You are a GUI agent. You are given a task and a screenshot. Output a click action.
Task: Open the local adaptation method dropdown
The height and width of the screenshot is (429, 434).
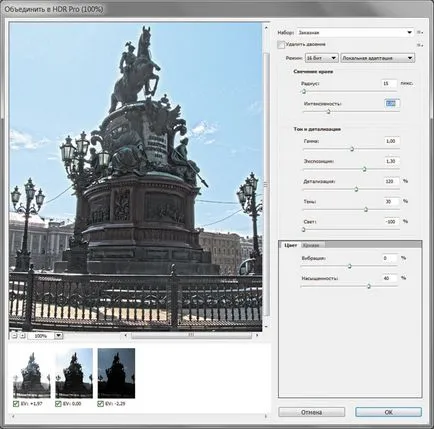point(378,58)
